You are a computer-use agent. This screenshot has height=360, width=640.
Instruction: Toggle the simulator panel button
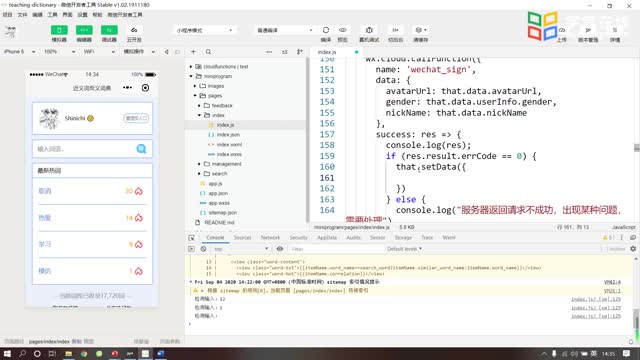point(59,30)
